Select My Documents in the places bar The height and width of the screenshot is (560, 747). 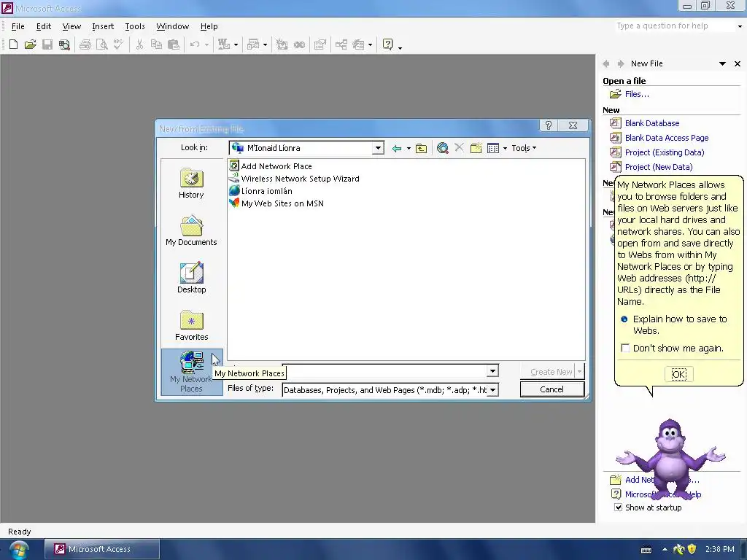(x=191, y=231)
